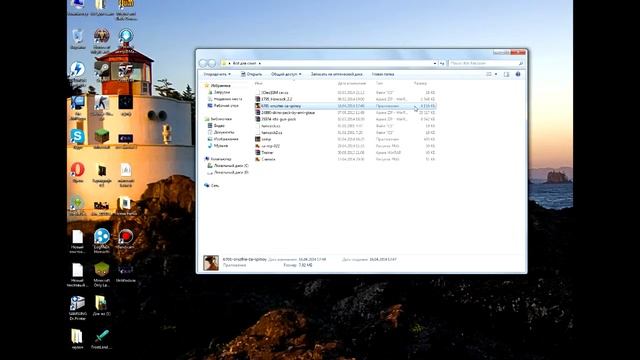Open the address bar history dropdown arrow
This screenshot has width=640, height=360.
435,63
